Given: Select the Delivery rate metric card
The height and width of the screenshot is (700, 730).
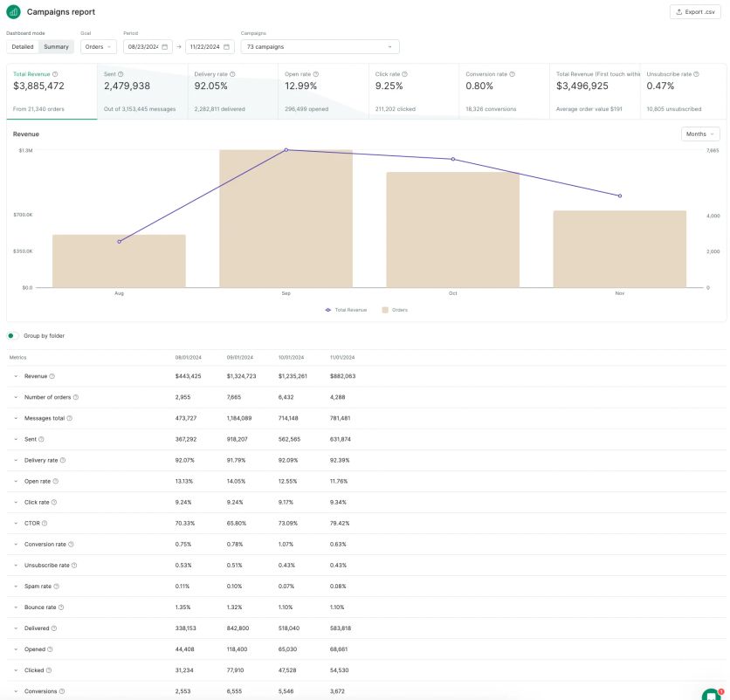Looking at the screenshot, I should (x=233, y=92).
